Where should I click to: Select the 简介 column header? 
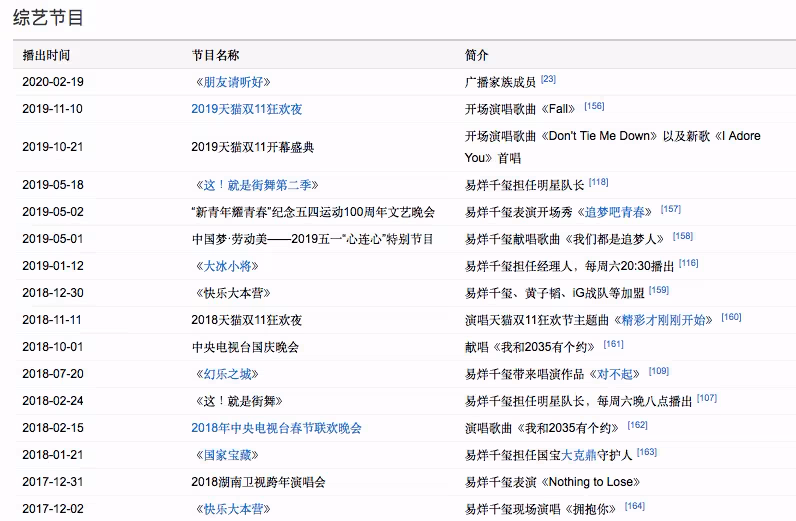(476, 55)
